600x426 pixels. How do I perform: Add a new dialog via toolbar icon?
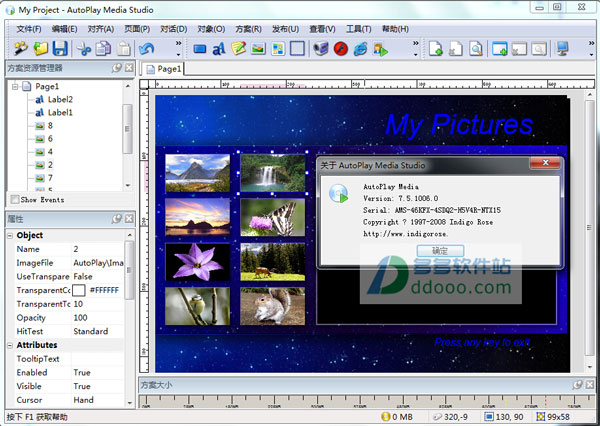[x=499, y=49]
